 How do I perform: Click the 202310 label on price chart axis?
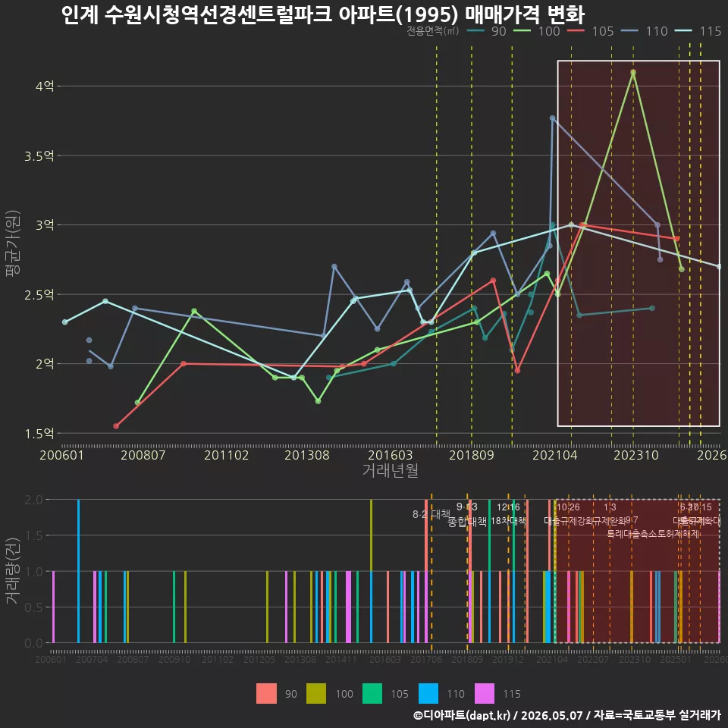pyautogui.click(x=636, y=455)
